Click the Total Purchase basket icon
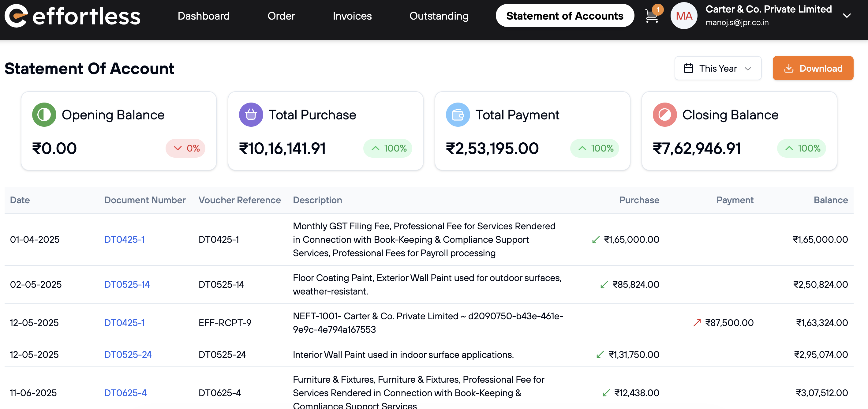This screenshot has height=409, width=868. coord(251,114)
